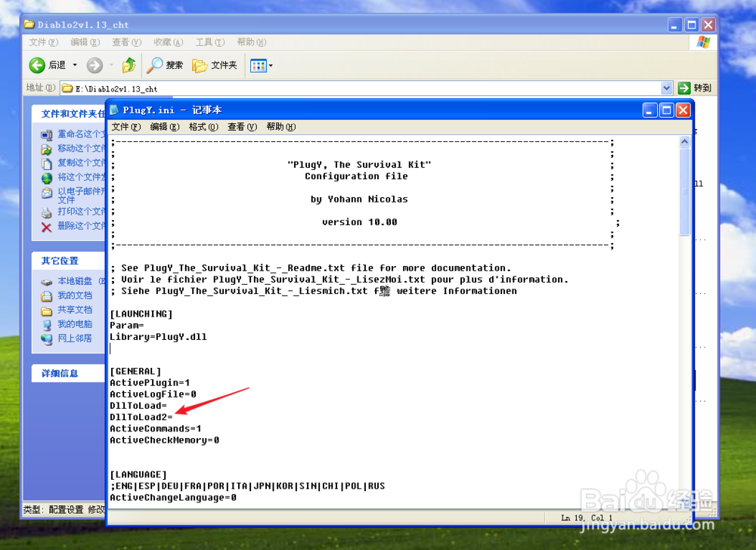Viewport: 756px width, 550px height.
Task: Open the Views button dropdown arrow
Action: 271,66
